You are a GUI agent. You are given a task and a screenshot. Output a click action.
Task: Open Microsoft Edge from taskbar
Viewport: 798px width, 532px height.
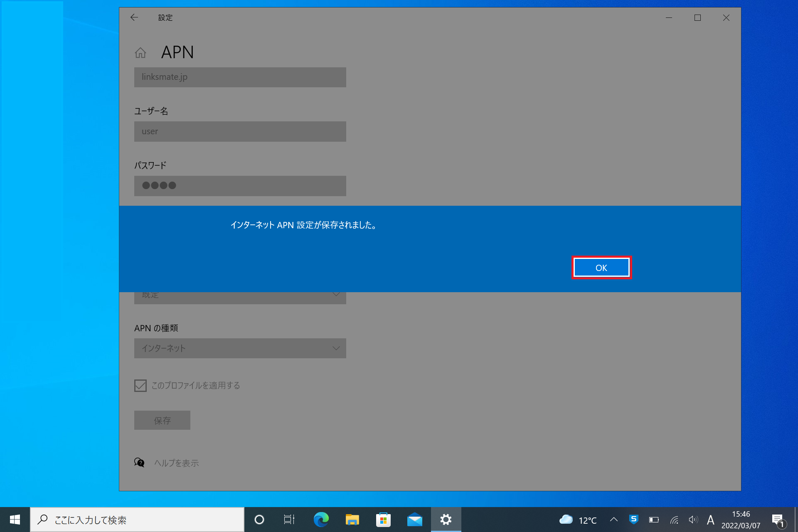pos(321,520)
